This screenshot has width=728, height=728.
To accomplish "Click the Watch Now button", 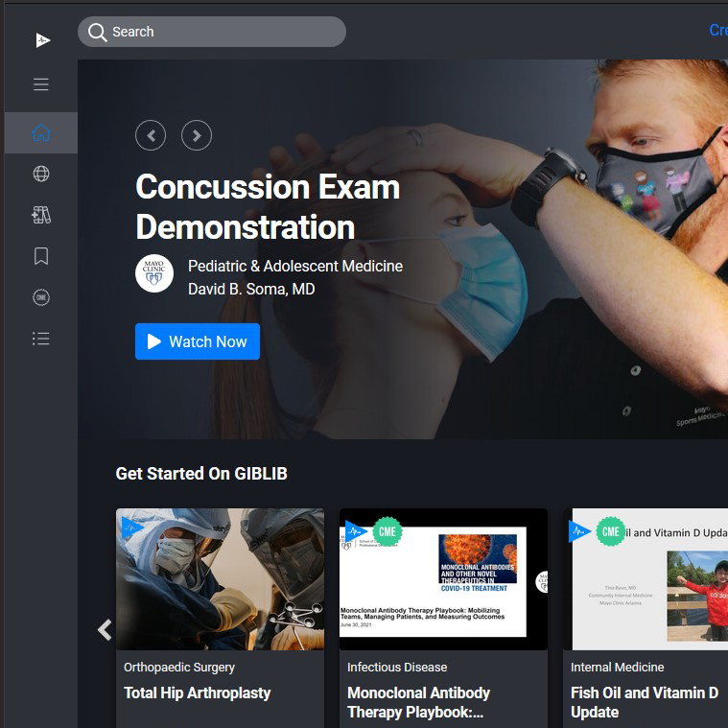I will point(198,341).
